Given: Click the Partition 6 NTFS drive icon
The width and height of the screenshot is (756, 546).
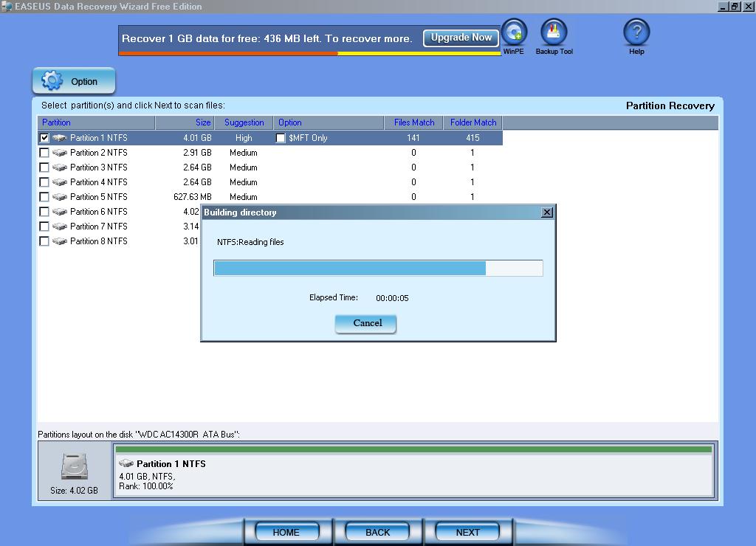Looking at the screenshot, I should pos(60,212).
